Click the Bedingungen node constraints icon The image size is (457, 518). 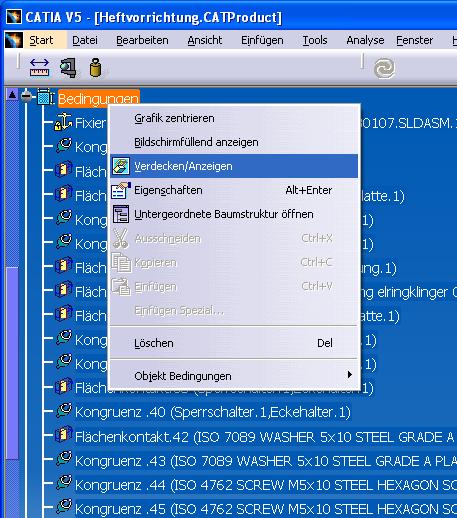click(45, 97)
